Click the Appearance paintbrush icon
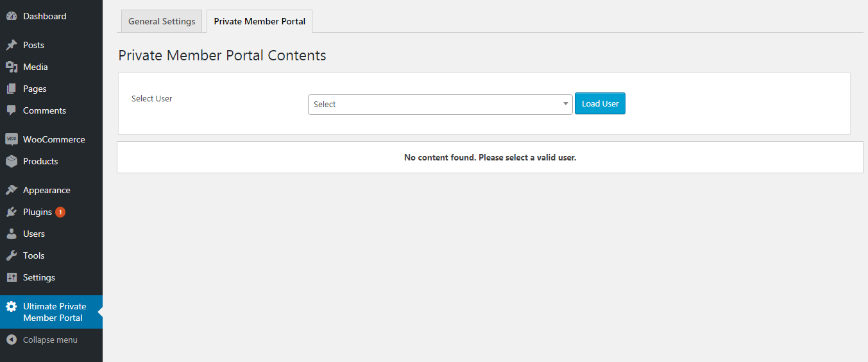 [x=12, y=190]
